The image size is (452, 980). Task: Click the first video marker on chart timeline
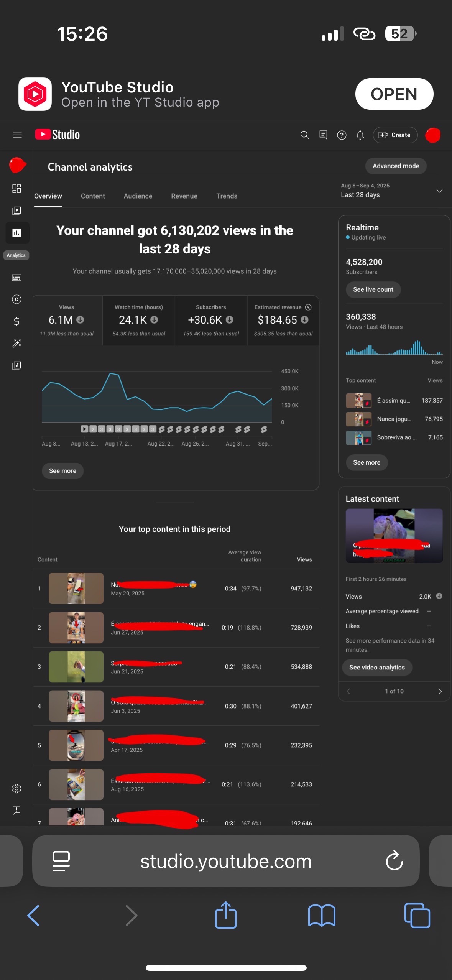pyautogui.click(x=84, y=429)
